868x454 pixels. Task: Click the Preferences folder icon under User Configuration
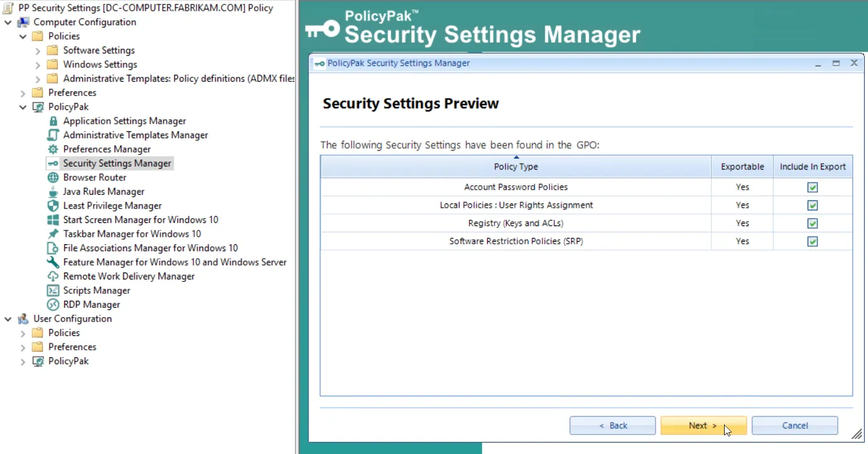38,347
